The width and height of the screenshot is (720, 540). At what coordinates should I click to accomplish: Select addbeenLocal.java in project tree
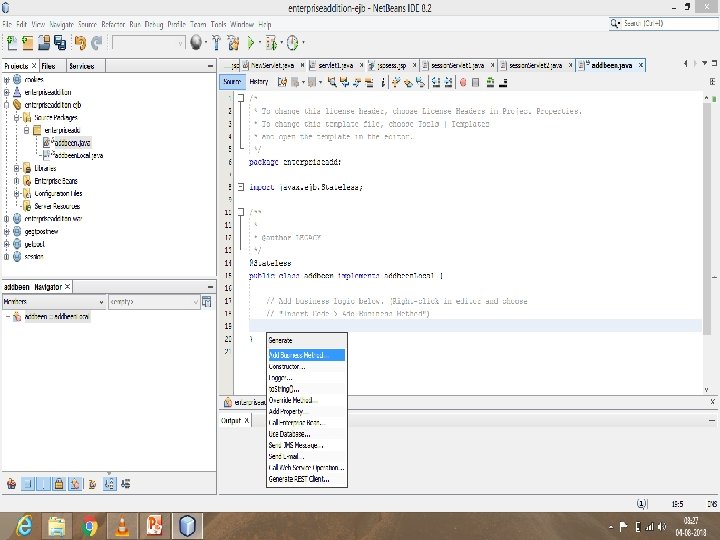pos(78,156)
